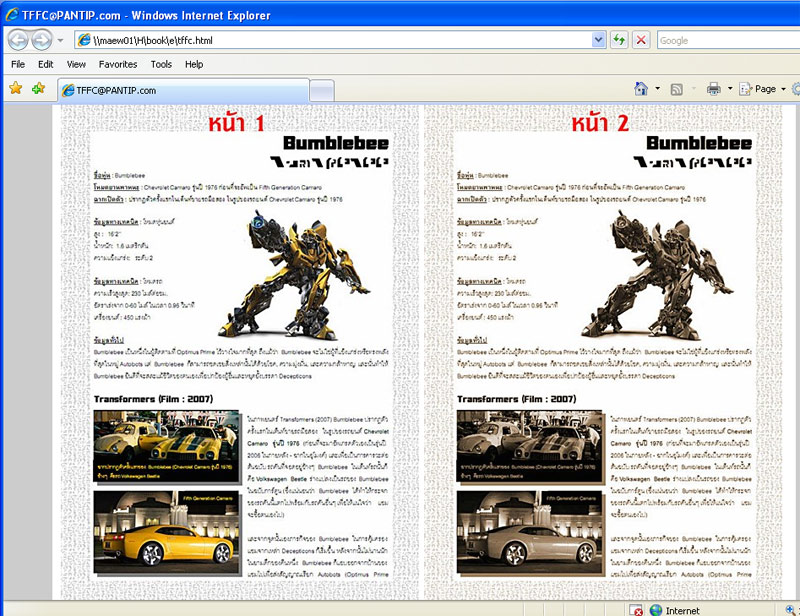This screenshot has height=616, width=800.
Task: Click the Google search box
Action: click(x=729, y=40)
